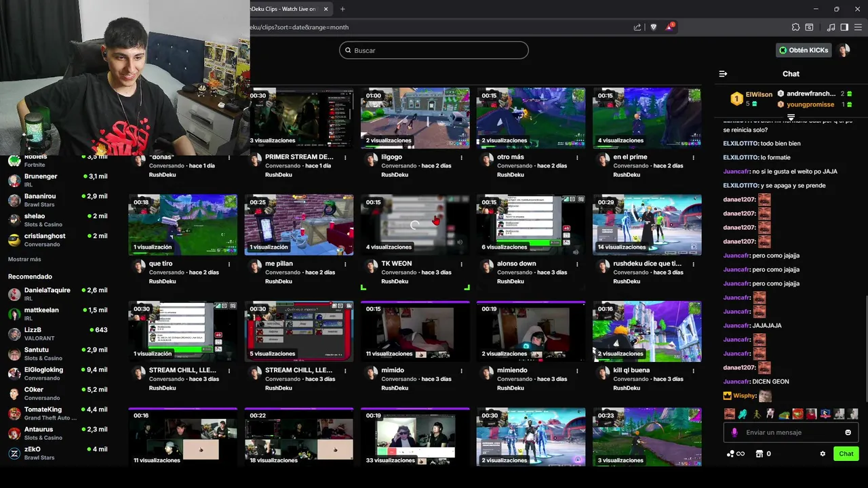Open chat settings gear icon

pos(823,453)
